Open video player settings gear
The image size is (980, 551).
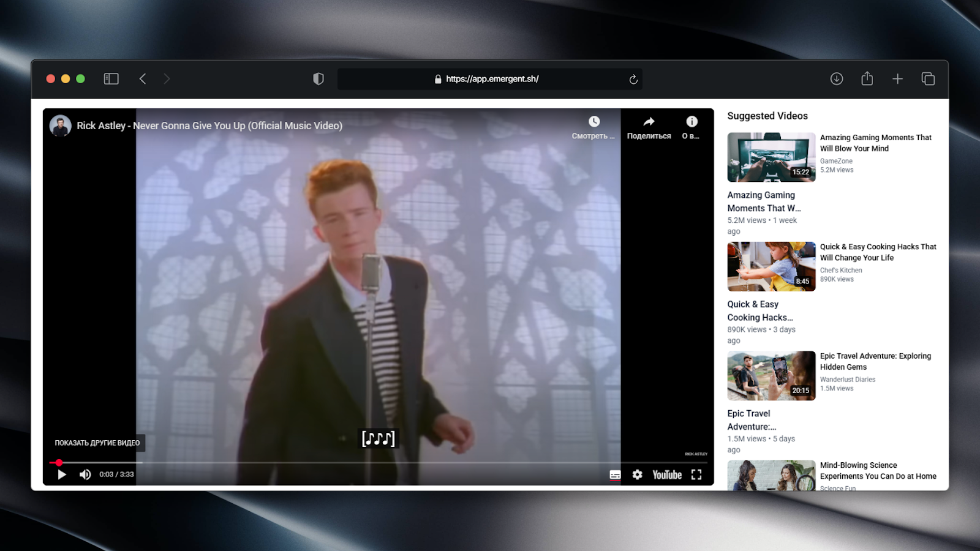[638, 474]
